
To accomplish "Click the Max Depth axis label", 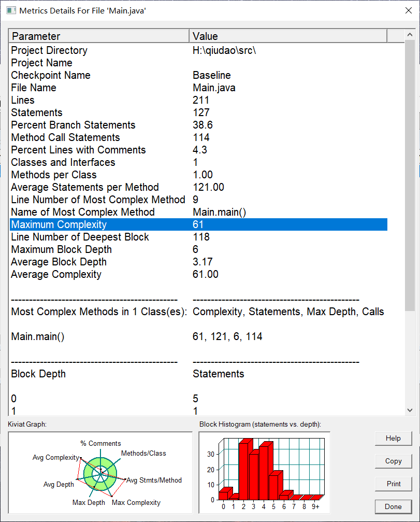I will click(89, 502).
